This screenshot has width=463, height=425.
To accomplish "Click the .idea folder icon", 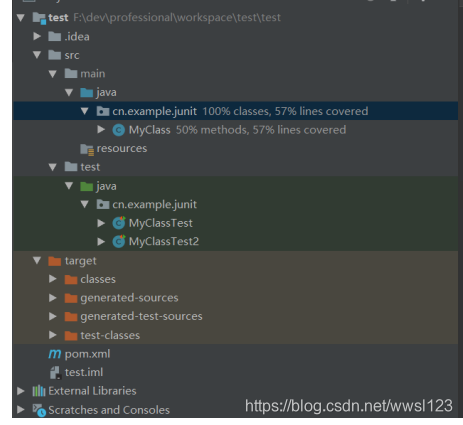I will [54, 36].
